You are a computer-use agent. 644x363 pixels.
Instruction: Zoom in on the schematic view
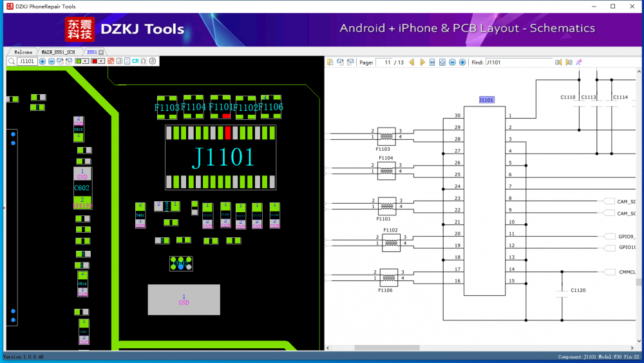click(462, 63)
